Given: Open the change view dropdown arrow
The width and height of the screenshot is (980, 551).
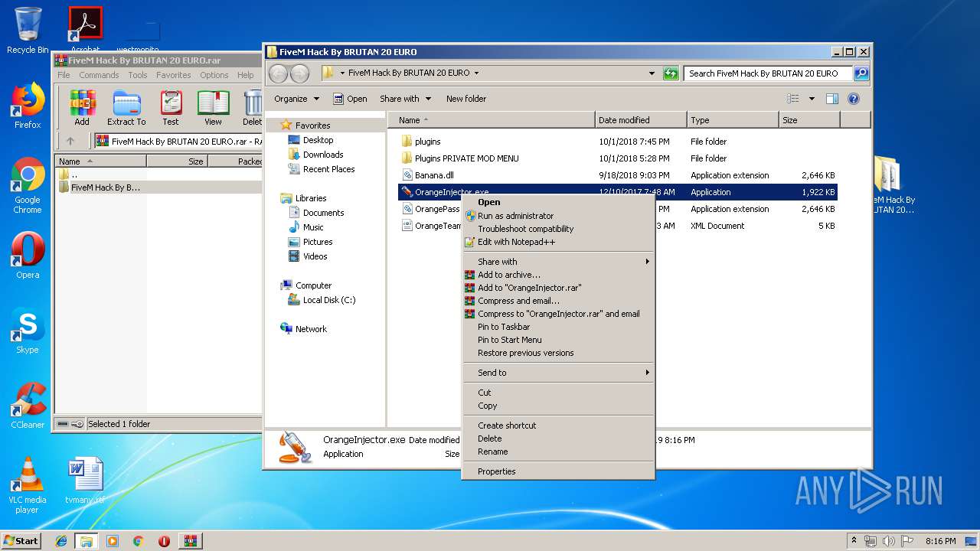Looking at the screenshot, I should (x=812, y=99).
